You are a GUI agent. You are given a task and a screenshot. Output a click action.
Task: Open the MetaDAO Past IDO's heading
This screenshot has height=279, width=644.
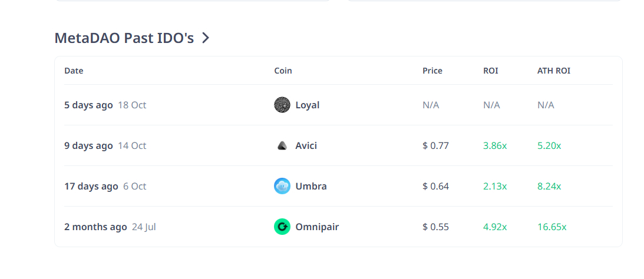point(124,38)
